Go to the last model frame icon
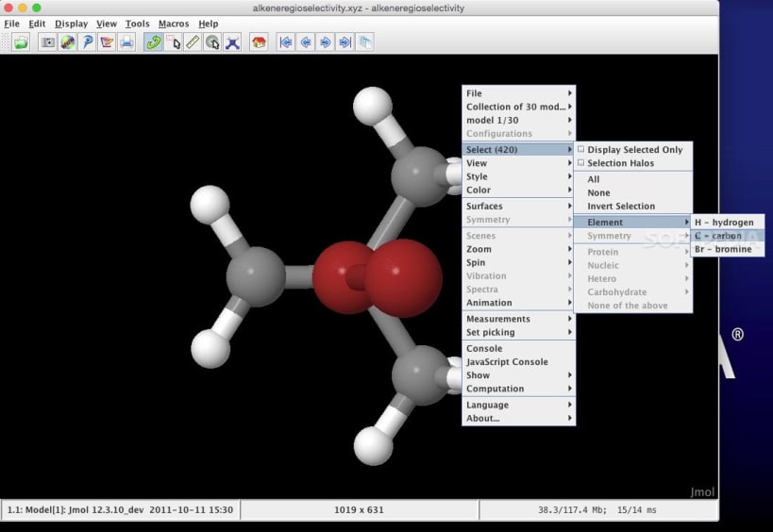Screen dimensions: 773x532 (344, 42)
